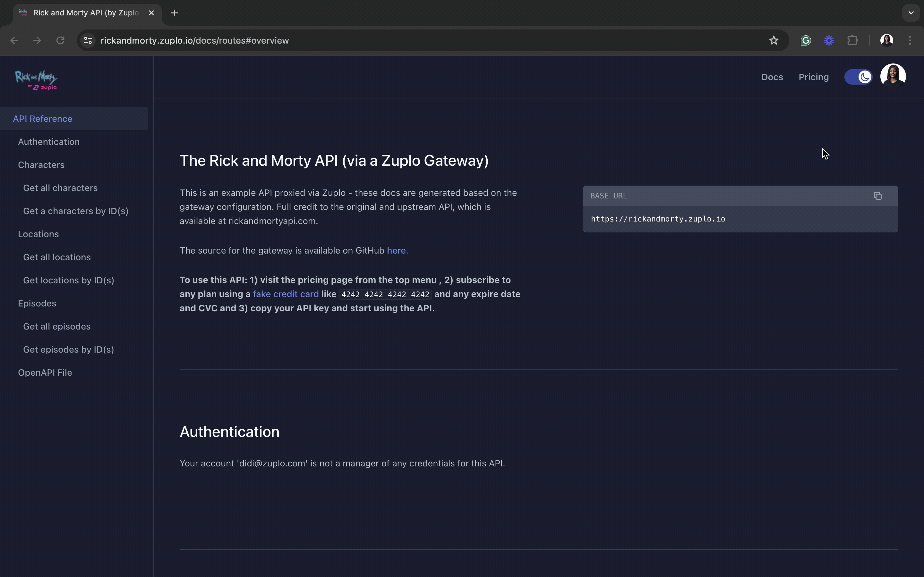
Task: Open the Grammarly extension icon
Action: pyautogui.click(x=805, y=40)
